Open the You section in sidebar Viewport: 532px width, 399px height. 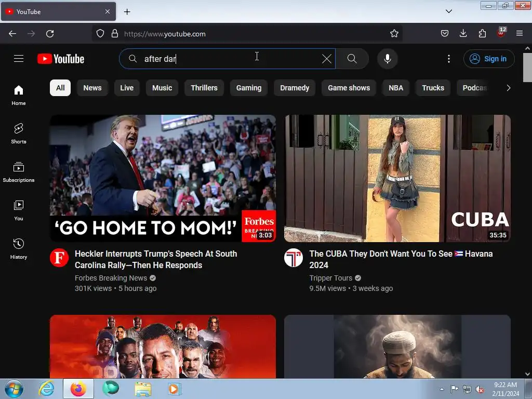click(x=19, y=211)
